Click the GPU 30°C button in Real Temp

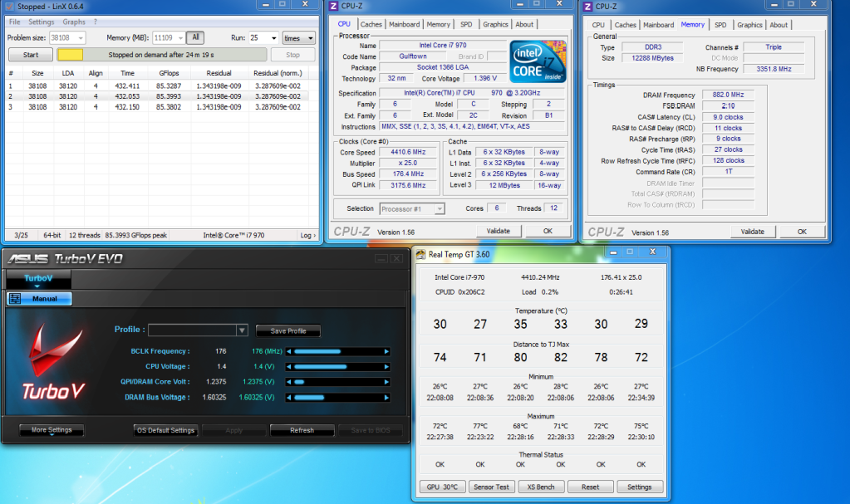tap(442, 487)
